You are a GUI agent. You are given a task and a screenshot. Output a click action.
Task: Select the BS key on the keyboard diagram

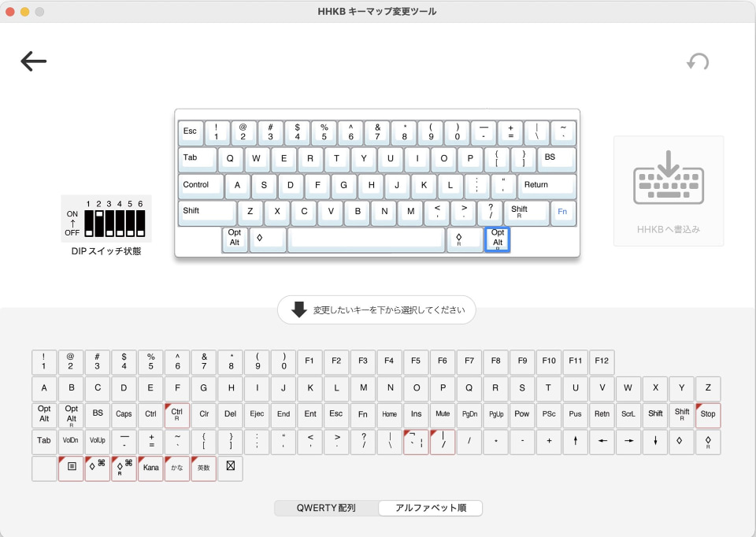(557, 160)
